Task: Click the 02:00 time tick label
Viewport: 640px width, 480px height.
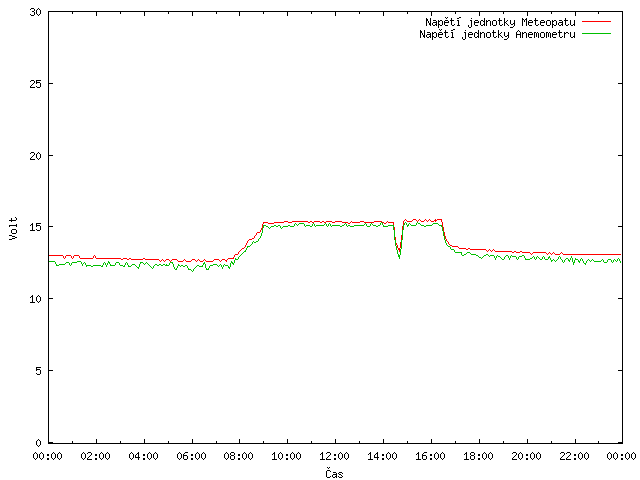Action: pos(96,456)
